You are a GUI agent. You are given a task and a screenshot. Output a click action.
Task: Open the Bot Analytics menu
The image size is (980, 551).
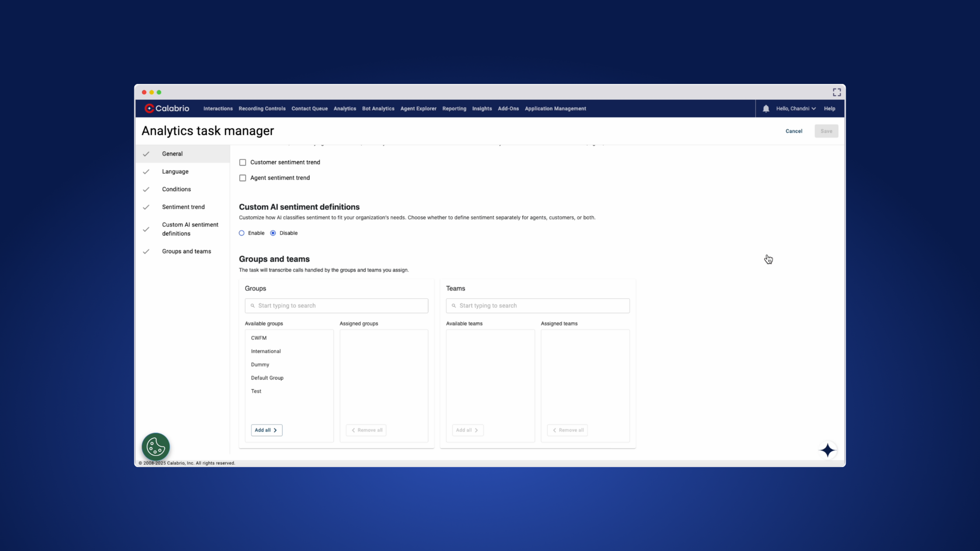(378, 109)
